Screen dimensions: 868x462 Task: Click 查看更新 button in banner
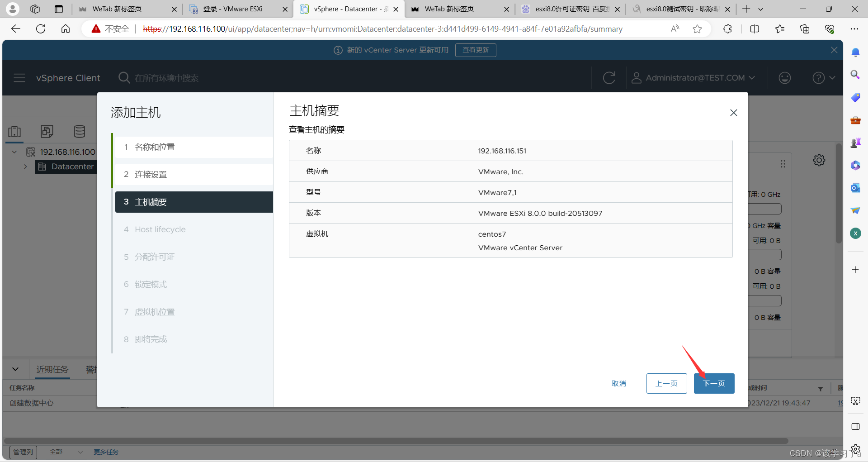click(x=476, y=50)
